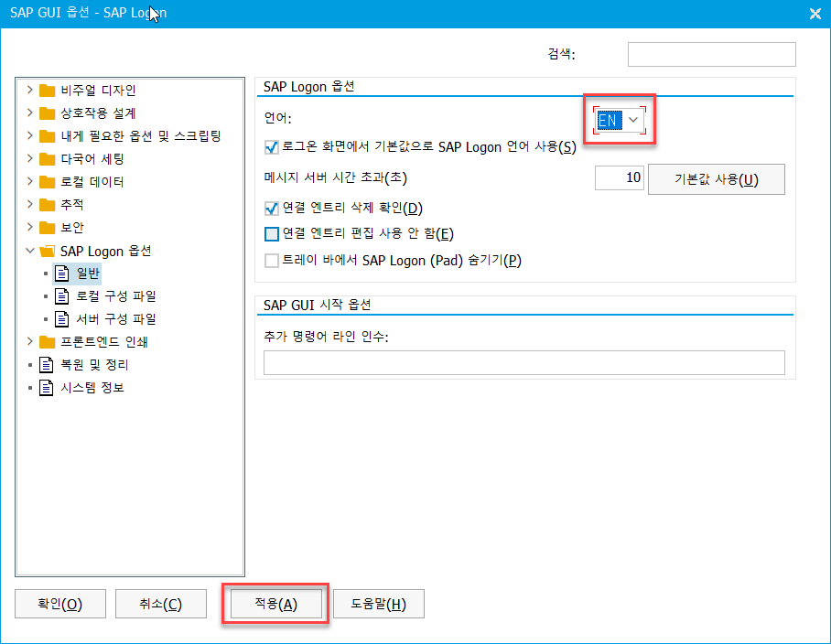Click the 보안 folder icon

48,227
